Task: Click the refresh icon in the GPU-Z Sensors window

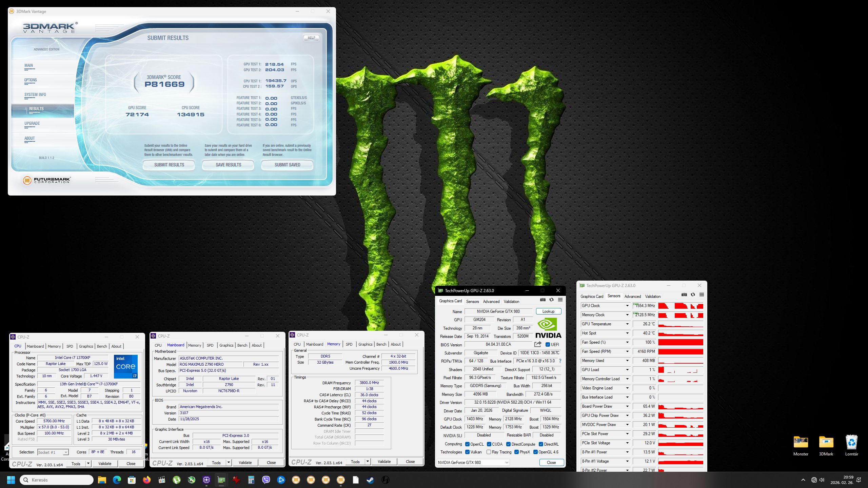Action: (x=693, y=294)
